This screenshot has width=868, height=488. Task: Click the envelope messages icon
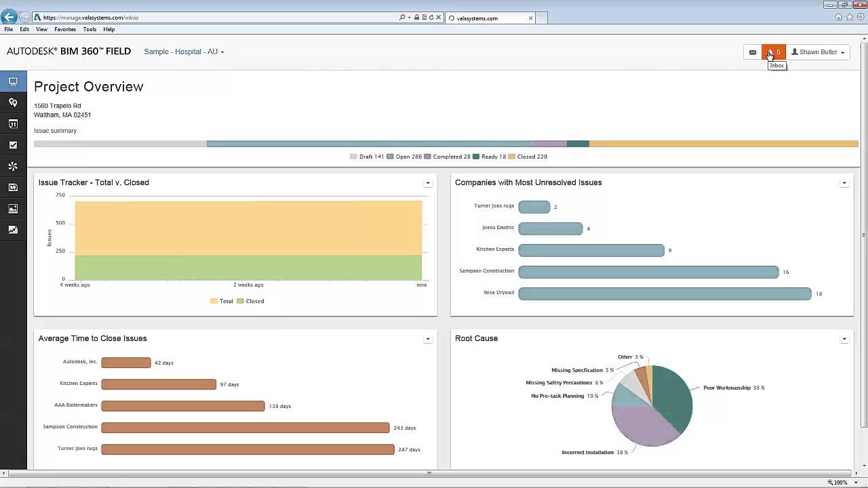pos(753,52)
